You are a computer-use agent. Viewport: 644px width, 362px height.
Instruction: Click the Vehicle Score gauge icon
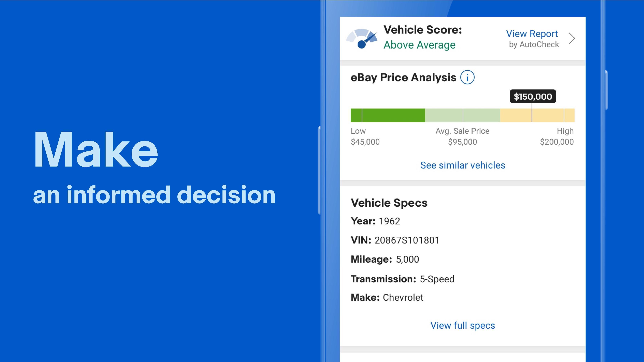click(x=362, y=38)
